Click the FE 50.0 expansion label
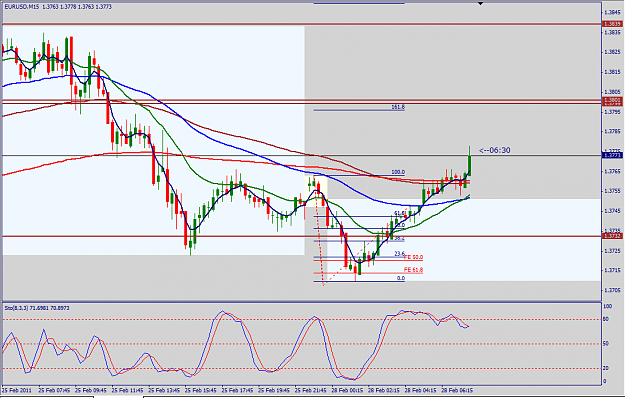 pyautogui.click(x=413, y=257)
